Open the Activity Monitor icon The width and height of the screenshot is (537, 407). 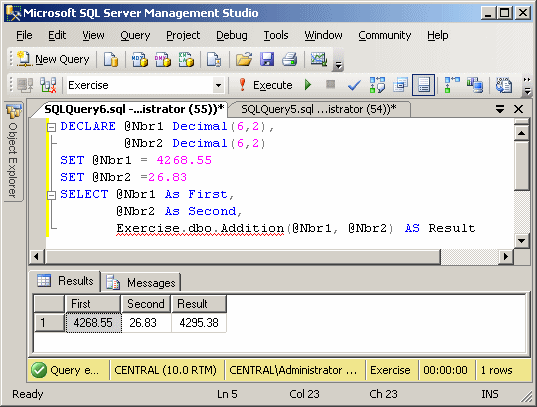[x=319, y=59]
